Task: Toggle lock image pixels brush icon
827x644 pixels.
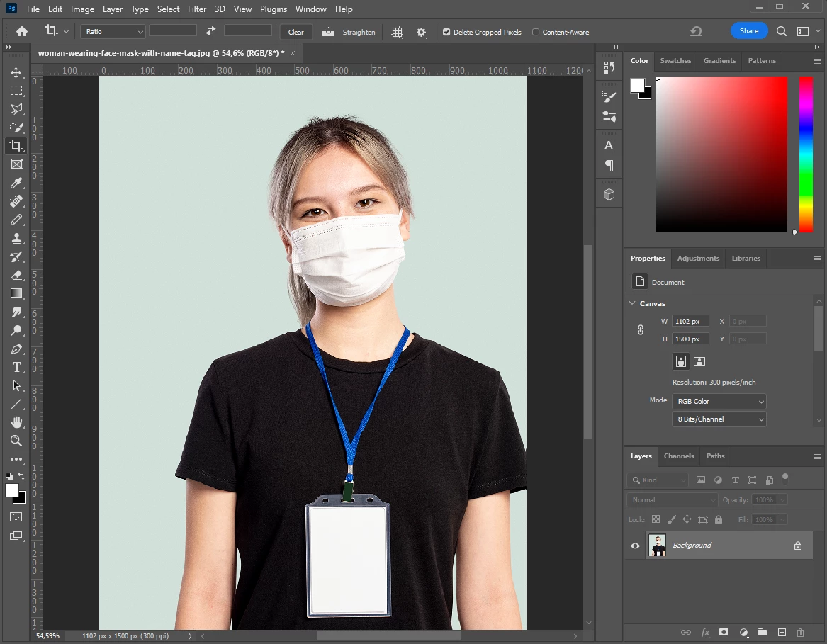Action: click(671, 519)
